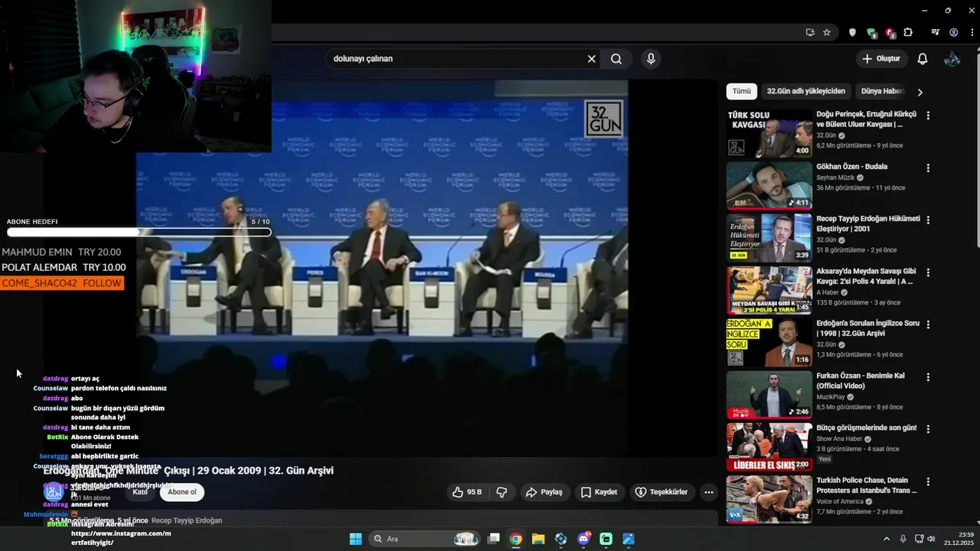The image size is (980, 551).
Task: Subscribe with the Abone ol button
Action: [182, 492]
